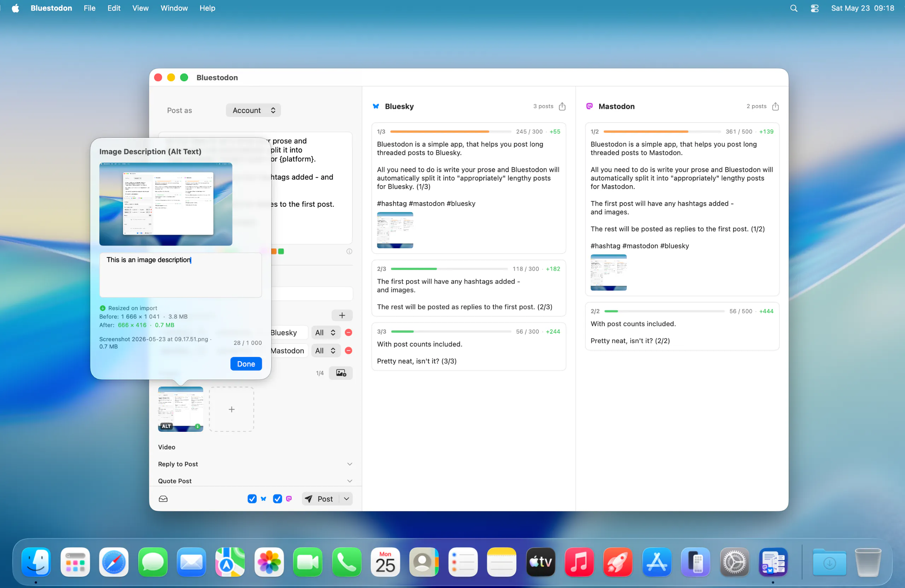
Task: Click the info icon below the text editor
Action: click(x=349, y=251)
